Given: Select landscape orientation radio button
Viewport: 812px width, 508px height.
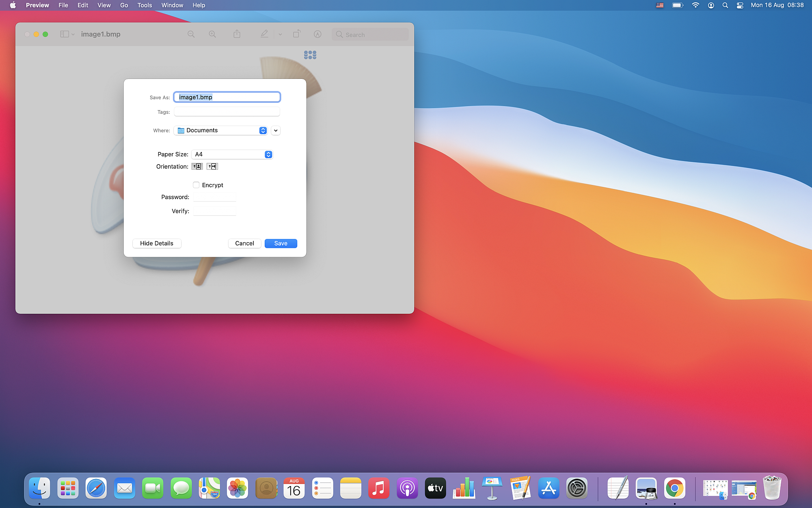Looking at the screenshot, I should click(212, 166).
